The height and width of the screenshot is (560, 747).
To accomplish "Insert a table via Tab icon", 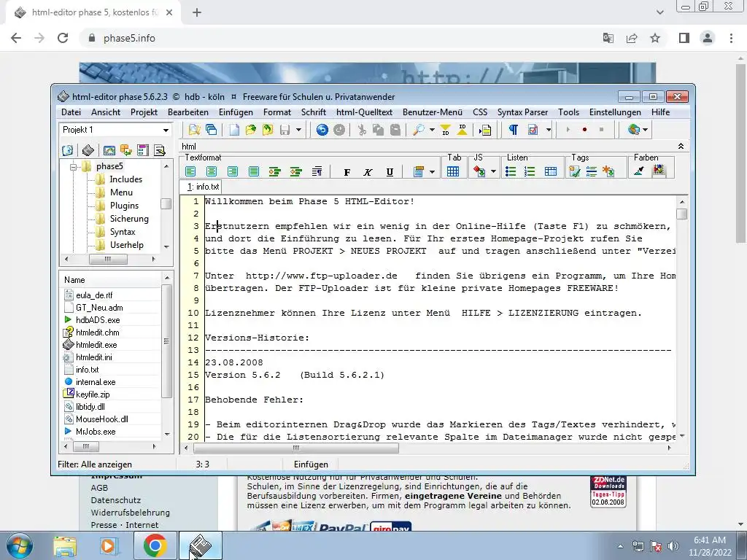I will pyautogui.click(x=453, y=171).
